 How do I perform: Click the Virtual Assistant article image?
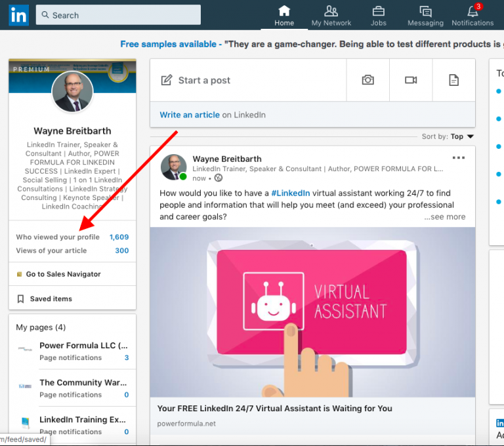tap(312, 312)
